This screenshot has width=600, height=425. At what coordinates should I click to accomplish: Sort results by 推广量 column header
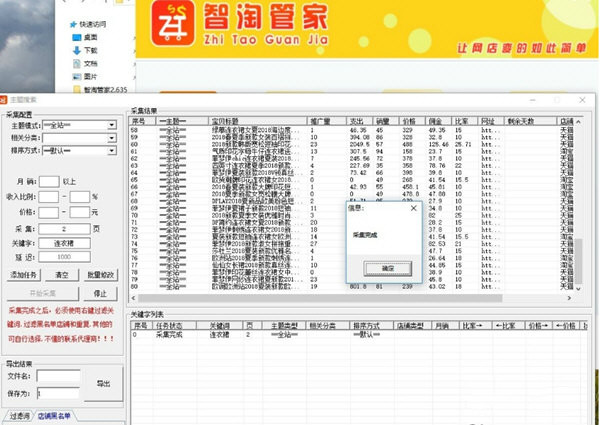click(x=326, y=121)
